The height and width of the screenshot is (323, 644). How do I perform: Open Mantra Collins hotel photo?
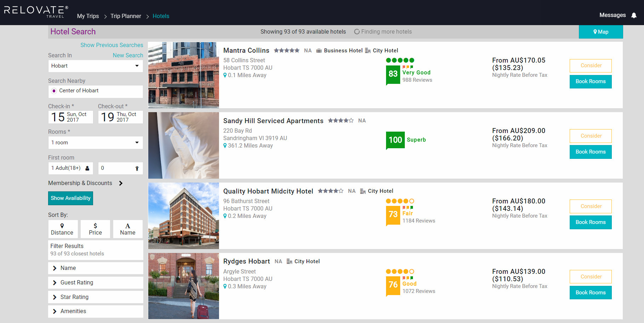click(184, 75)
